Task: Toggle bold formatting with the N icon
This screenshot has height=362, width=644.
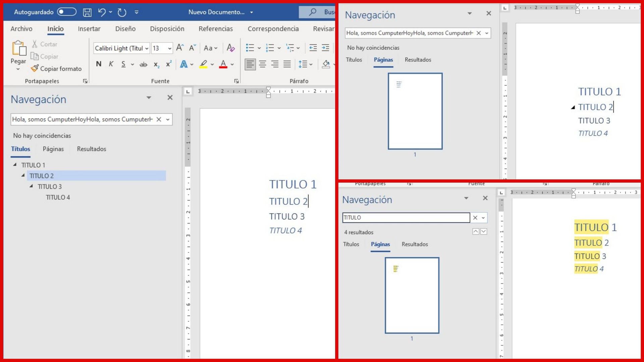Action: (98, 64)
